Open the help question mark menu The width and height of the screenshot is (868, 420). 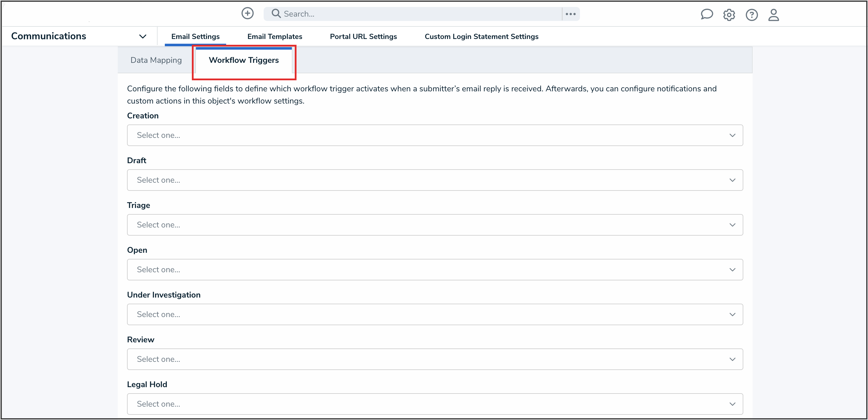[752, 15]
